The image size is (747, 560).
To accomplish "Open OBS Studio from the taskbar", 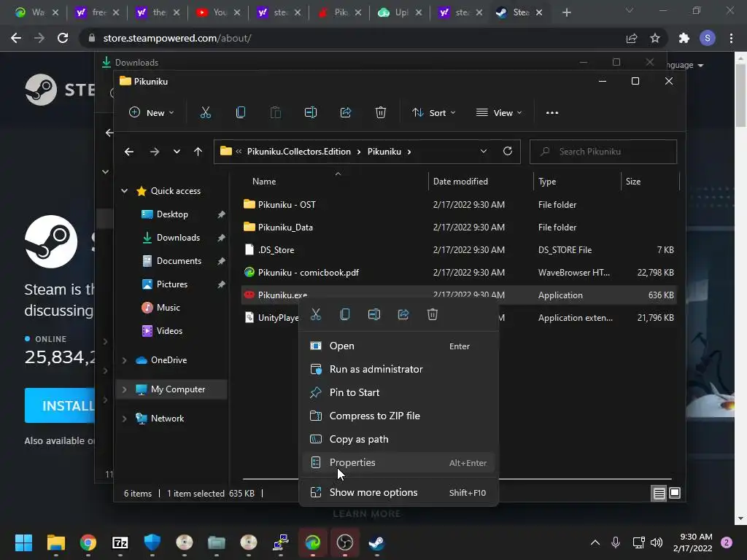I will pos(344,542).
